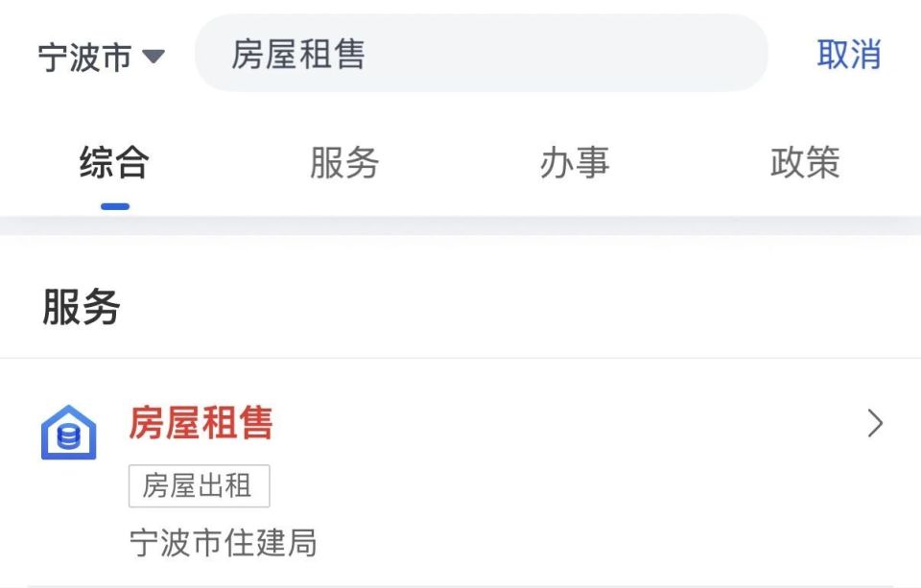Image resolution: width=921 pixels, height=588 pixels.
Task: Select the 宁波市住建局 provider text
Action: coord(224,544)
